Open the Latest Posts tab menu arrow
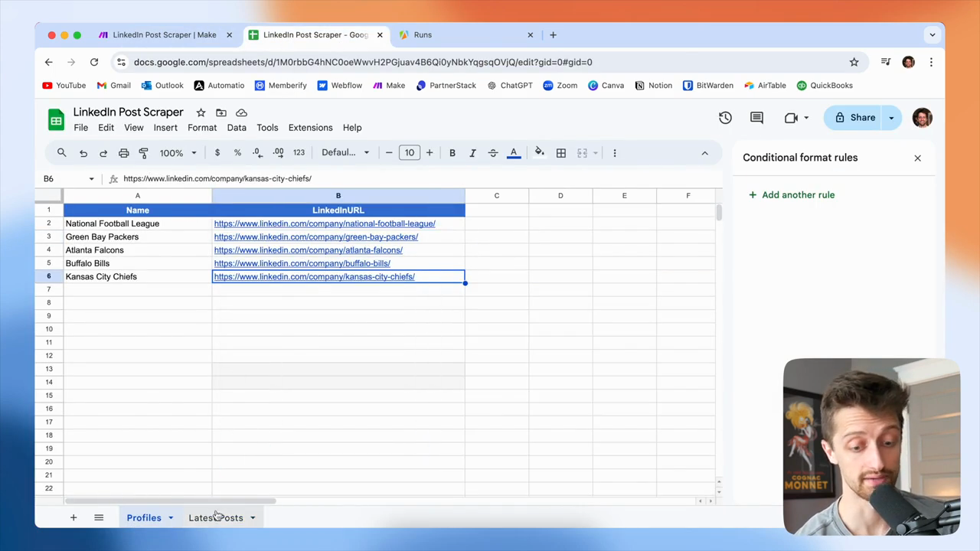Screen dimensions: 980x551 [x=253, y=518]
